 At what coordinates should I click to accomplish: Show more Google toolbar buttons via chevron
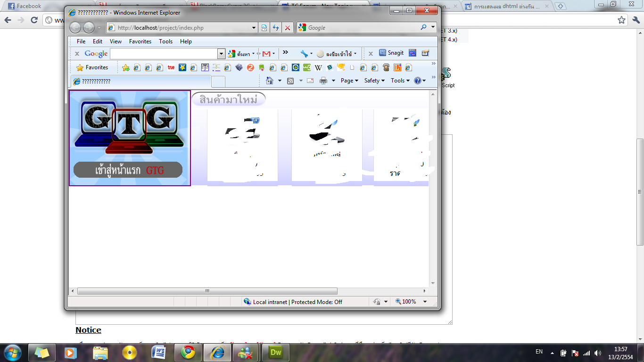pyautogui.click(x=285, y=52)
